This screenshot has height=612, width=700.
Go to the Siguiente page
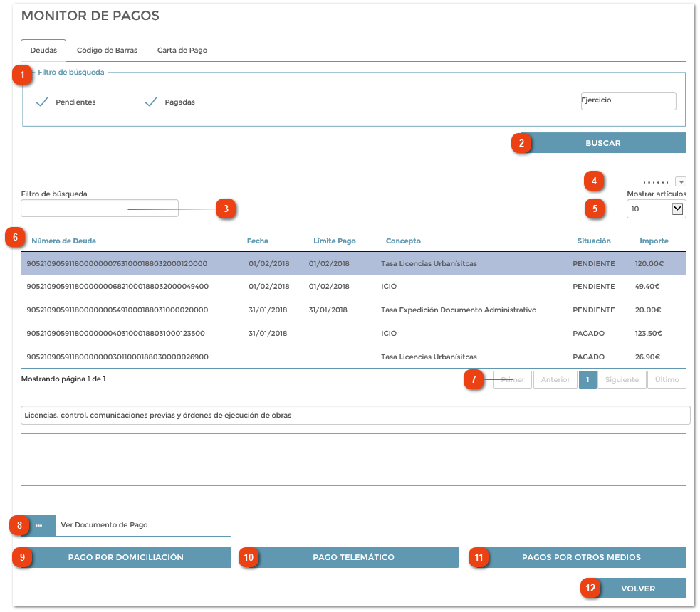point(622,379)
